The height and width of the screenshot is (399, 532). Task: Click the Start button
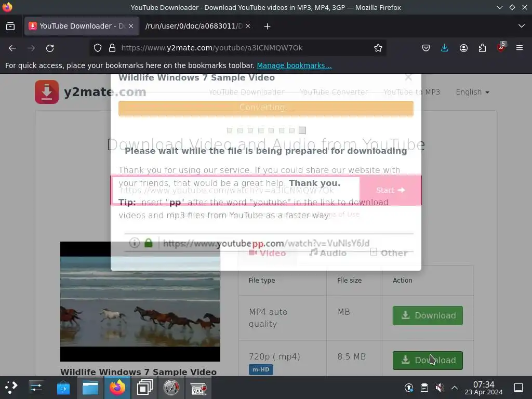[390, 190]
